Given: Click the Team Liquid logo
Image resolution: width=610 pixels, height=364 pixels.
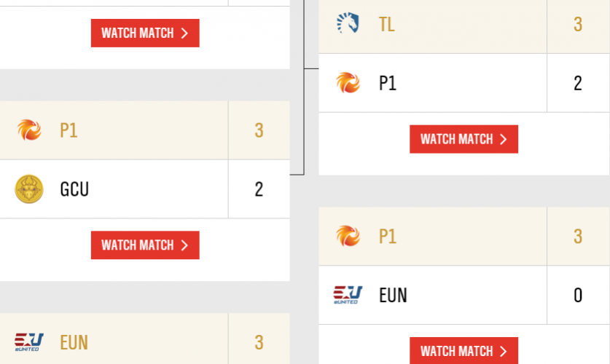Looking at the screenshot, I should tap(348, 24).
